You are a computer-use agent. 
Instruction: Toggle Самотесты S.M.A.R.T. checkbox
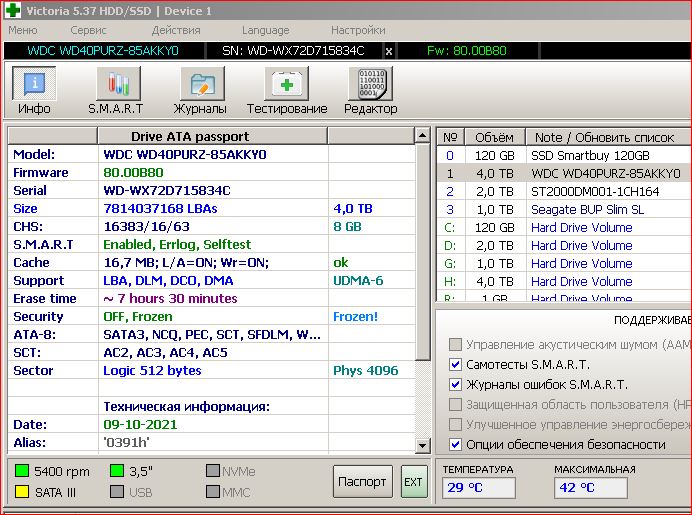tap(455, 364)
